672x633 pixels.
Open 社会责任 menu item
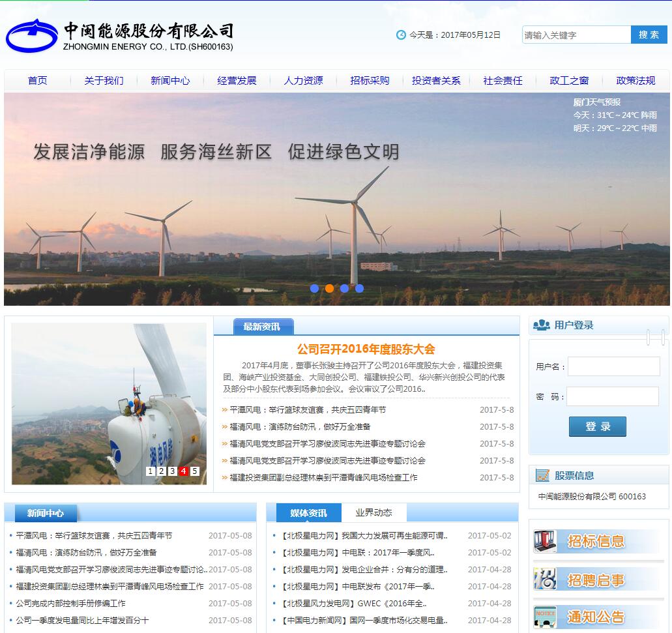click(x=503, y=81)
